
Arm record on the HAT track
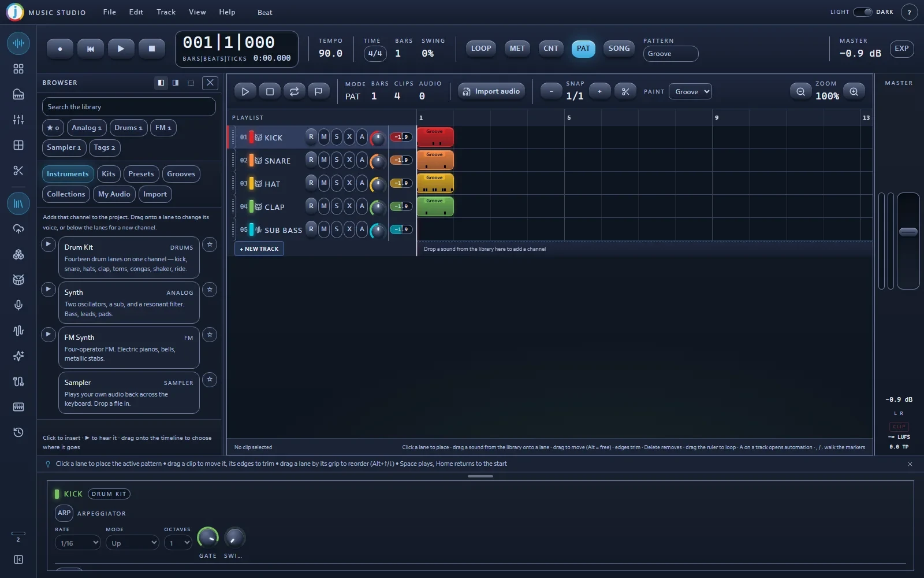click(311, 183)
